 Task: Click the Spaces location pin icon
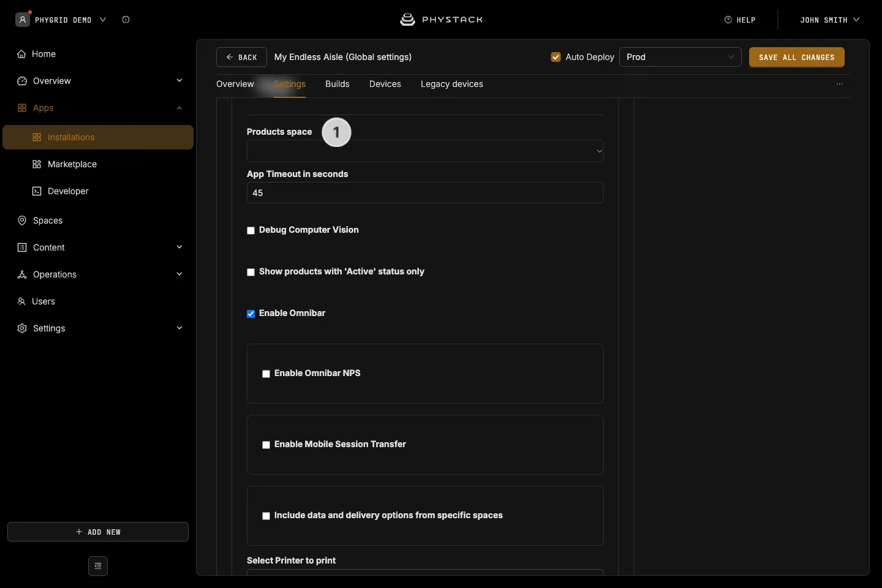click(x=22, y=221)
